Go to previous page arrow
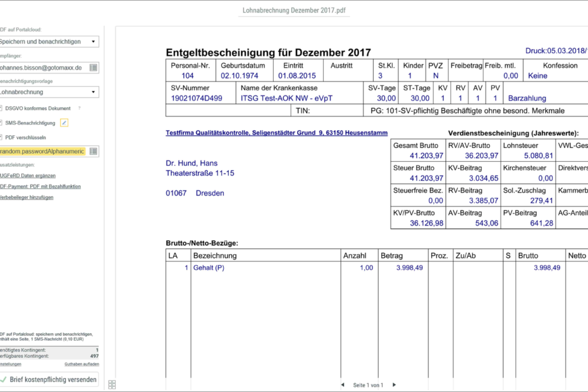 [x=343, y=385]
